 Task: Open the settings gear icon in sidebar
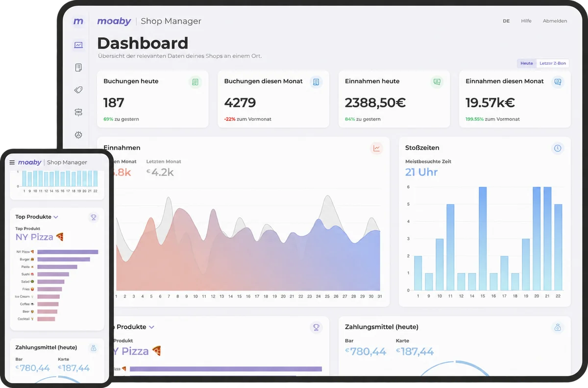[78, 135]
